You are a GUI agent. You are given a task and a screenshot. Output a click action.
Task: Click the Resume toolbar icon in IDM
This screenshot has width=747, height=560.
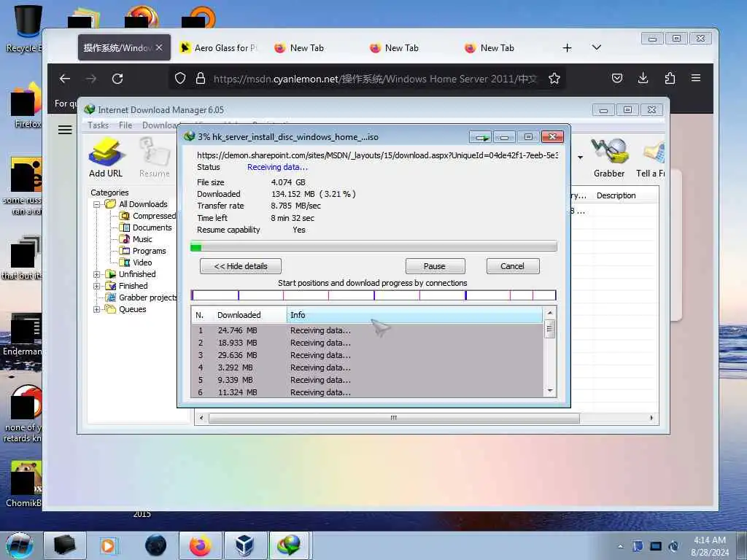point(155,157)
